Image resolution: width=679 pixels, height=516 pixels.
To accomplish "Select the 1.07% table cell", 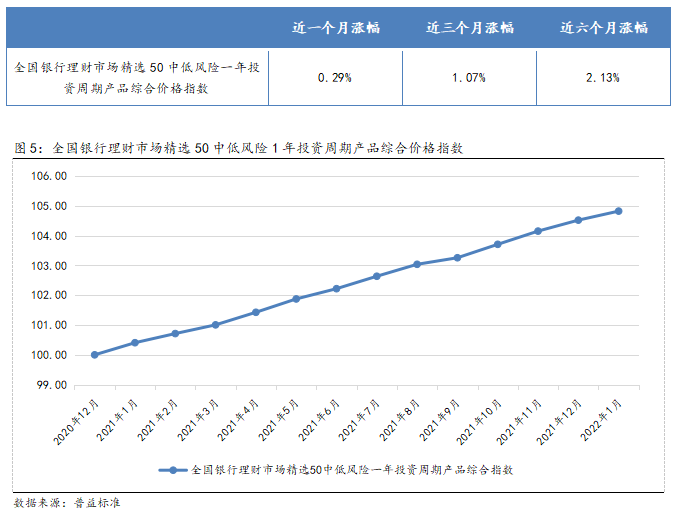I will click(x=469, y=78).
